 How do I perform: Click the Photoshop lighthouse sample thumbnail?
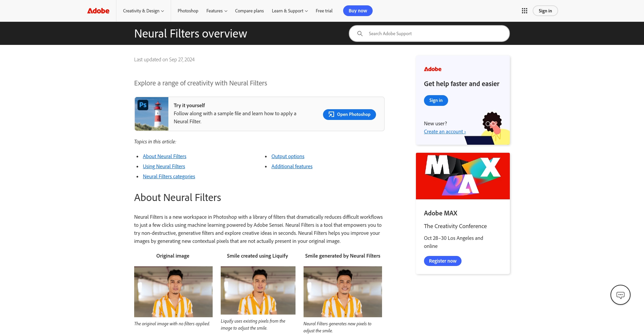[x=152, y=114]
